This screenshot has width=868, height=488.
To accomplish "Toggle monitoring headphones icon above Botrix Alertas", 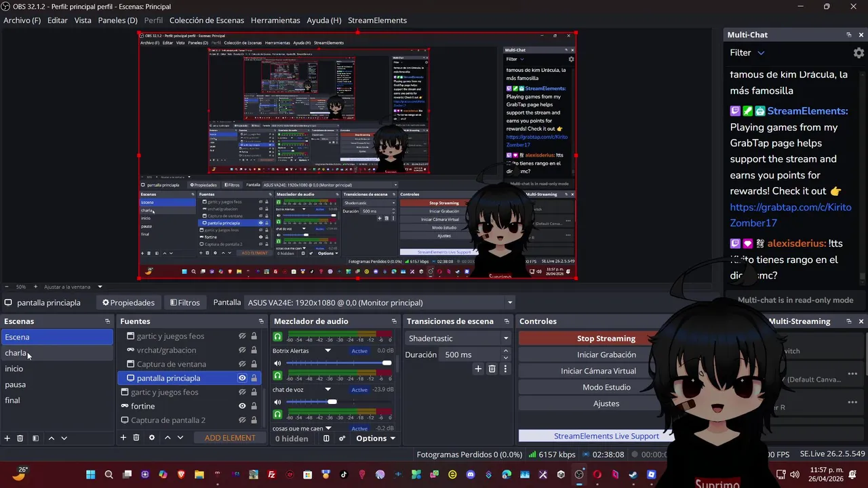I will point(277,337).
